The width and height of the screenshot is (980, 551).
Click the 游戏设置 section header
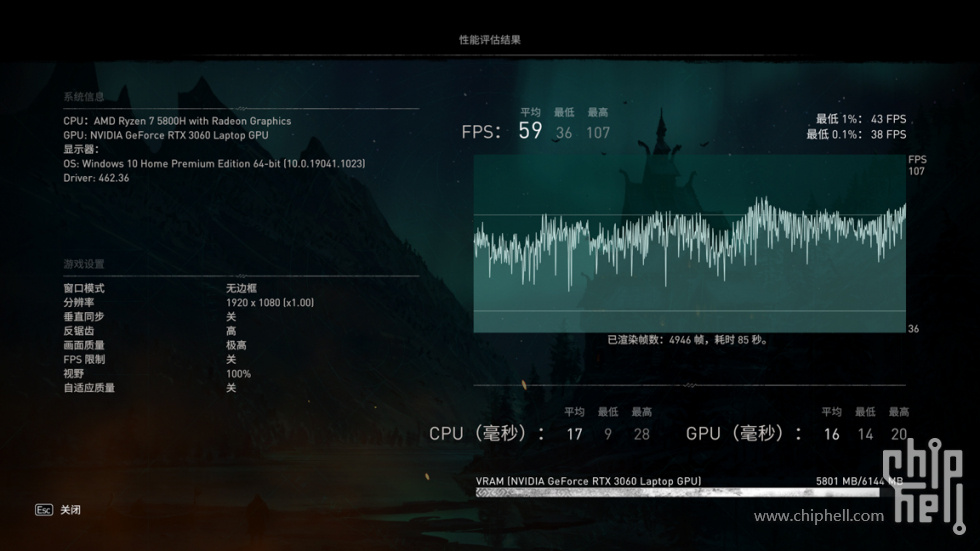84,264
